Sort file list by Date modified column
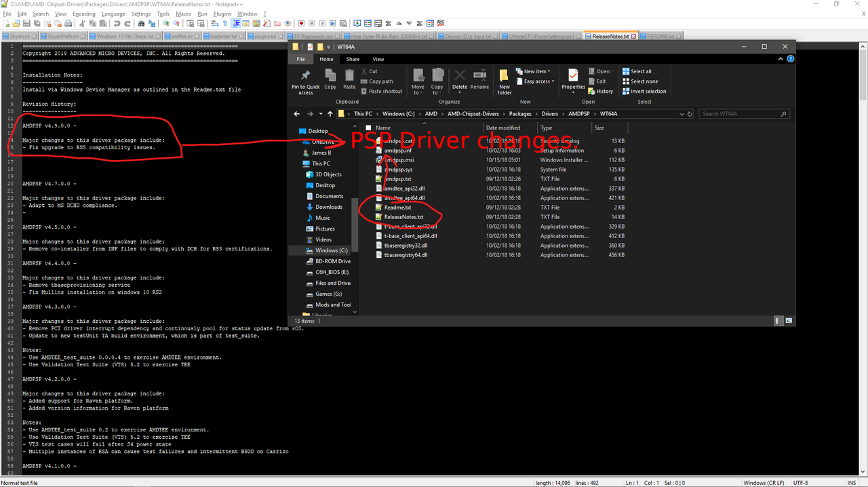 [x=503, y=128]
